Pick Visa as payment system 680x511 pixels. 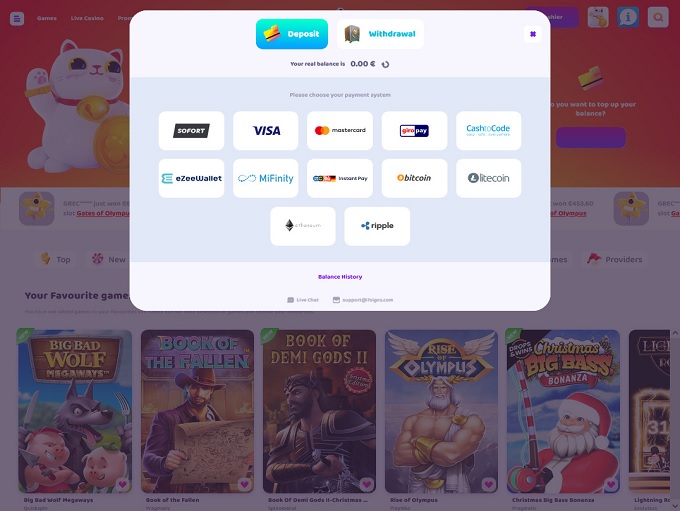pos(266,131)
